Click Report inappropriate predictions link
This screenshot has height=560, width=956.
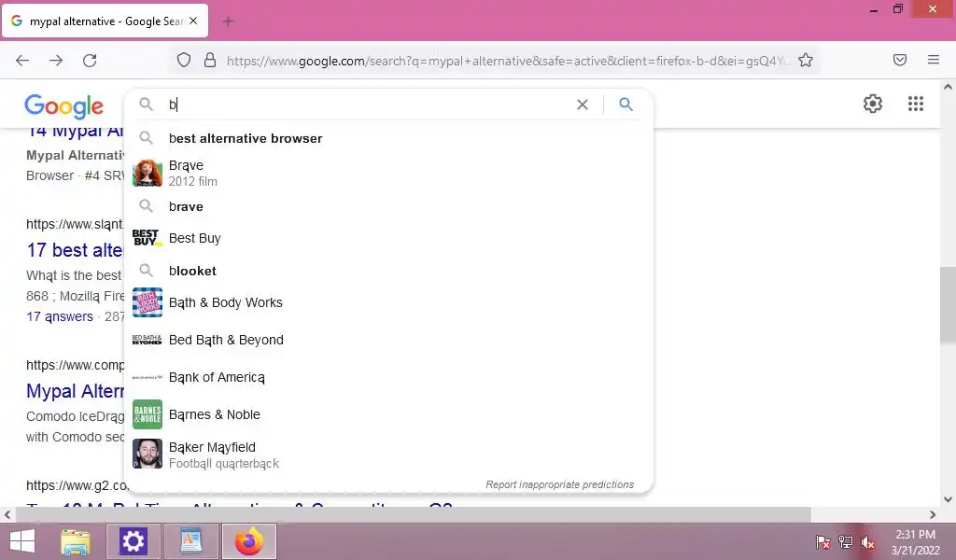560,484
